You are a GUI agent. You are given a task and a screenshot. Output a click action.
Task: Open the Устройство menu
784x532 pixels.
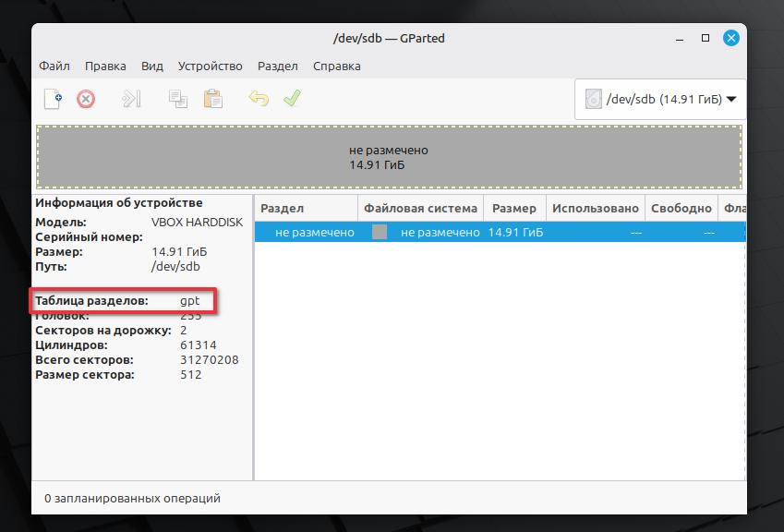click(210, 66)
